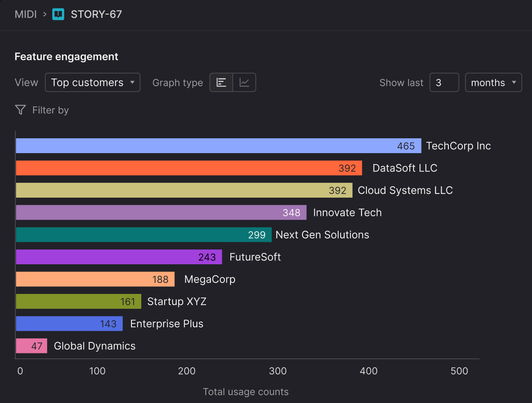Click the Cloud Systems LLC label

(x=405, y=190)
